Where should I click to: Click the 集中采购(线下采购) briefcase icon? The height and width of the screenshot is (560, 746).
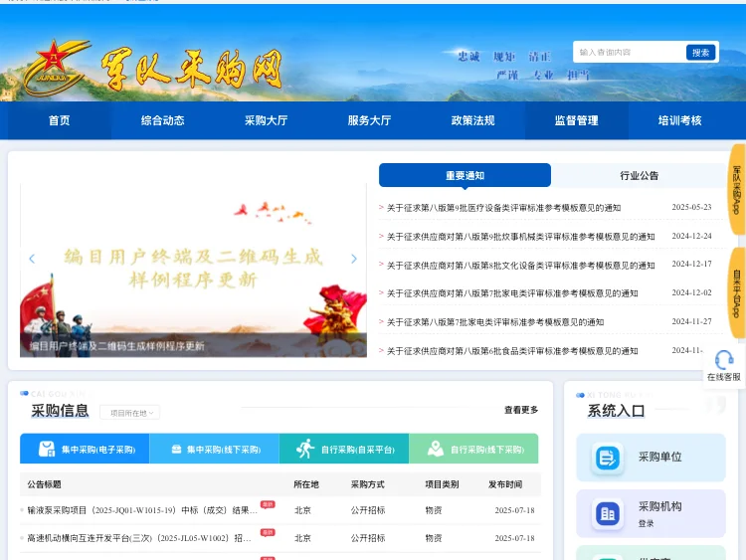tap(176, 449)
